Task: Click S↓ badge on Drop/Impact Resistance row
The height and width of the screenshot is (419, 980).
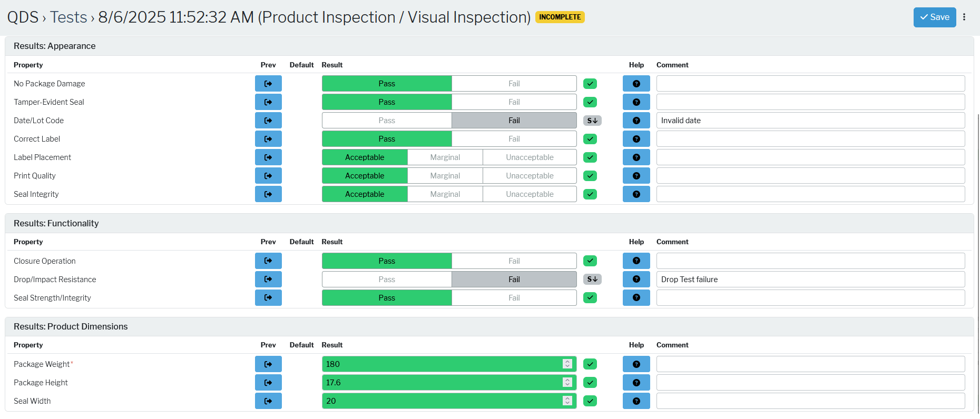Action: 592,280
